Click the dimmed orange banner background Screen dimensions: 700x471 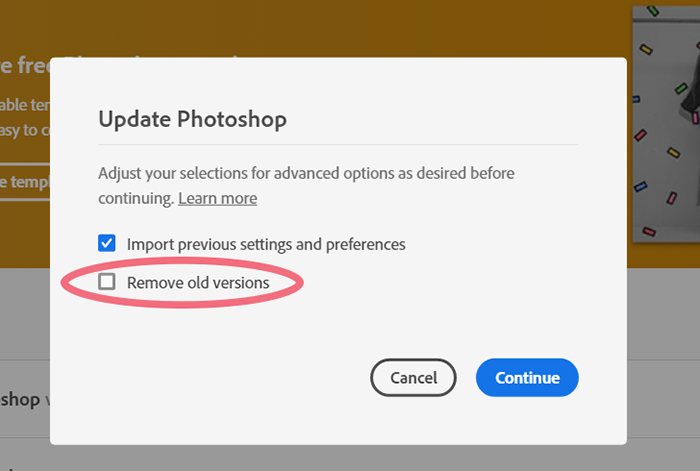click(339, 27)
